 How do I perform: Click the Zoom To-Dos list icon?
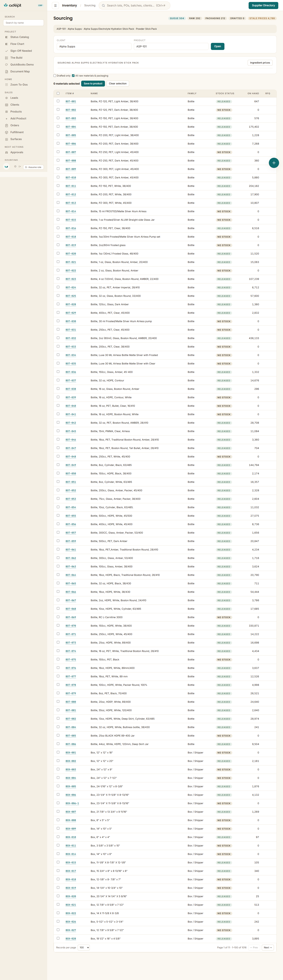[x=6, y=85]
